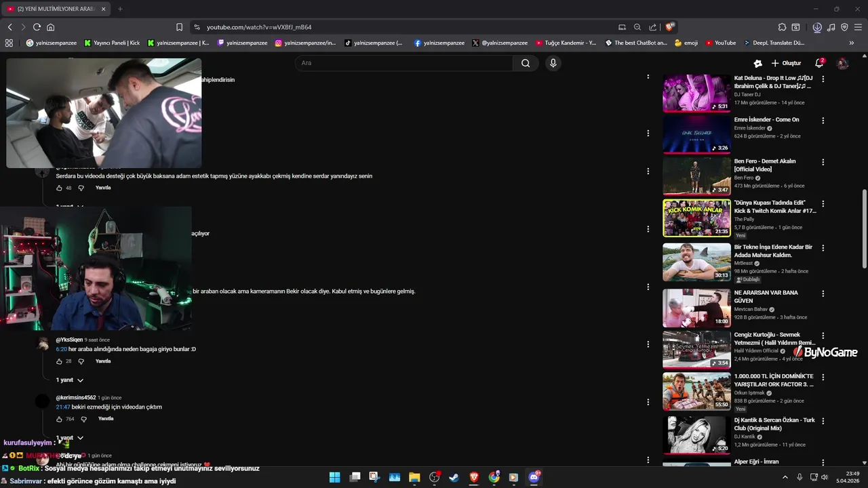868x488 pixels.
Task: Open the YouTube account avatar menu
Action: pyautogui.click(x=843, y=63)
